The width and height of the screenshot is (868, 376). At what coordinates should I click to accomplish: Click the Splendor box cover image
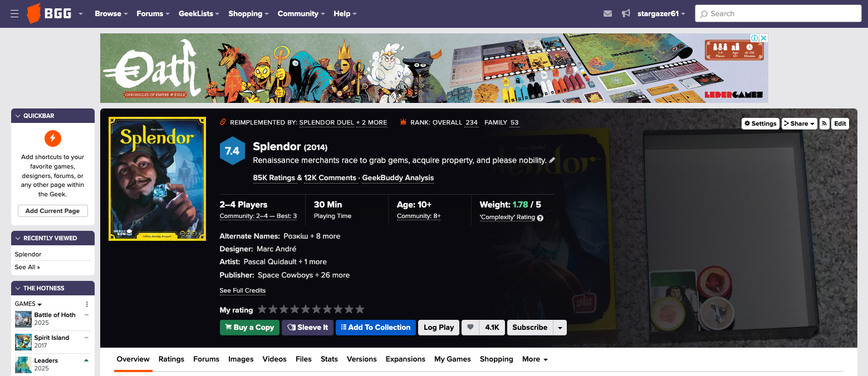tap(157, 179)
